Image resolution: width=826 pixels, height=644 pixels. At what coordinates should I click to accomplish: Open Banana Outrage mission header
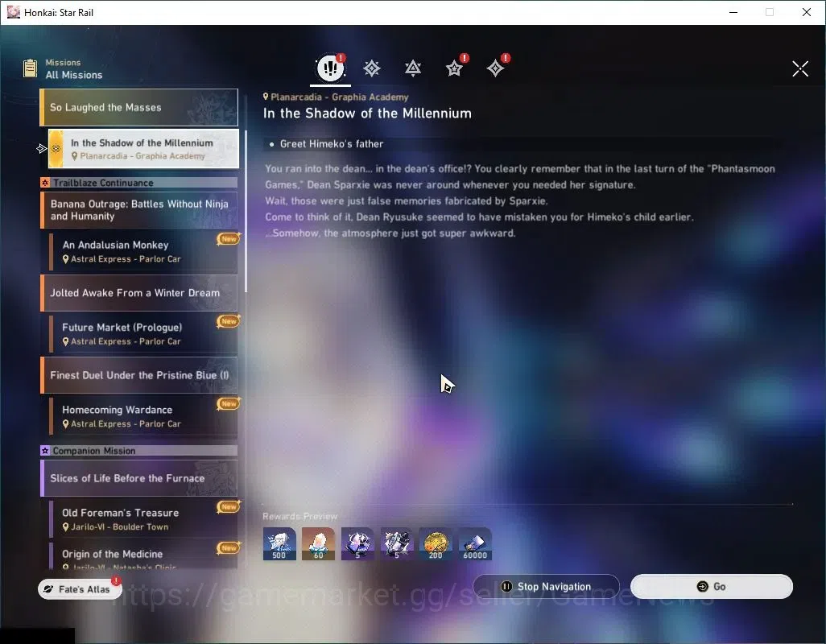(x=139, y=210)
